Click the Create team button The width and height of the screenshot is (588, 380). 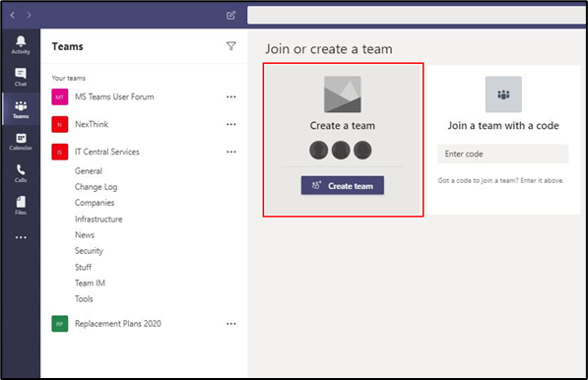pyautogui.click(x=343, y=185)
